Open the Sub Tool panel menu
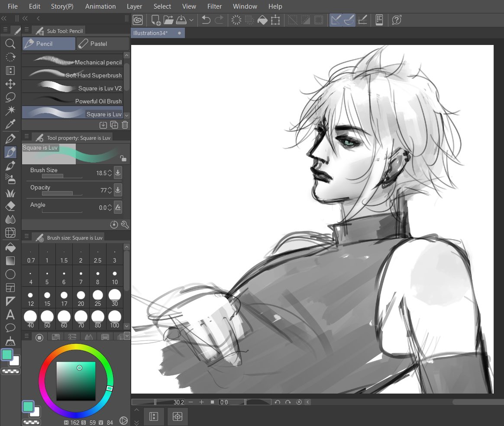 point(27,29)
